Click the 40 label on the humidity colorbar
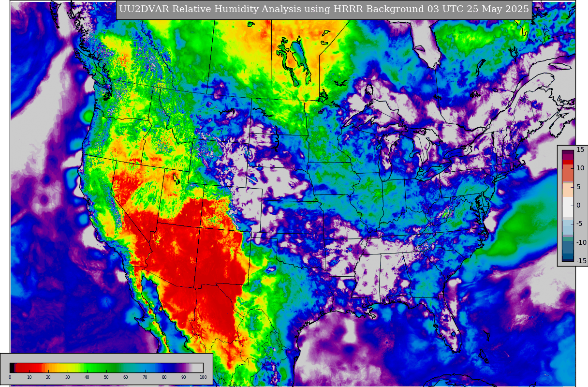The width and height of the screenshot is (588, 387). pos(87,377)
